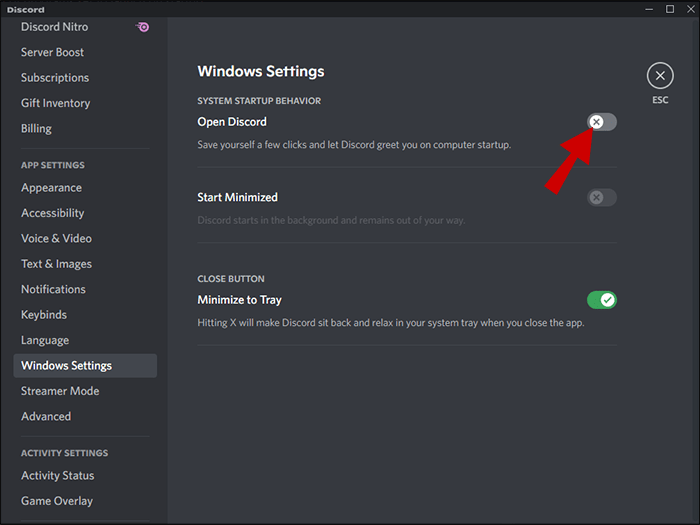Click the ESC label under the close button
This screenshot has height=525, width=700.
(660, 100)
